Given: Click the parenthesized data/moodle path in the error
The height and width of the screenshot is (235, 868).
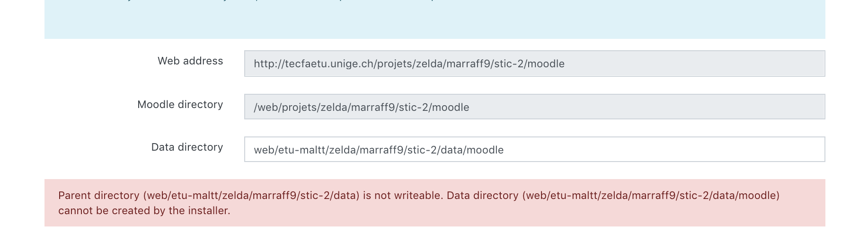Looking at the screenshot, I should pos(651,195).
